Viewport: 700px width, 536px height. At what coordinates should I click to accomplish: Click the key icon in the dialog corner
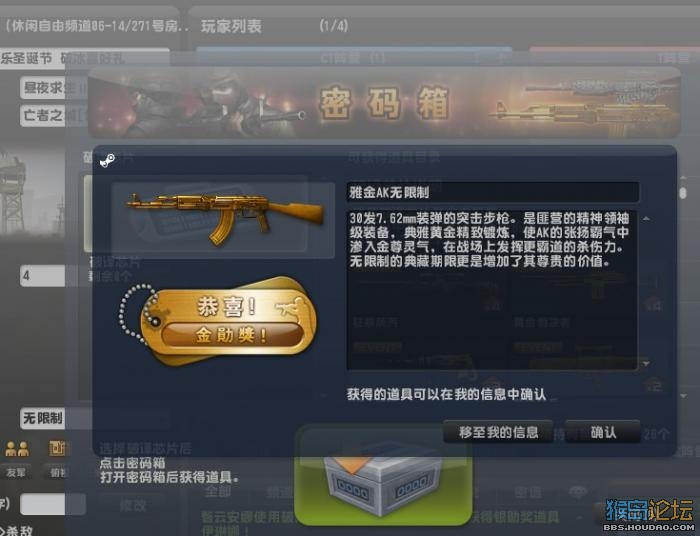click(x=107, y=160)
